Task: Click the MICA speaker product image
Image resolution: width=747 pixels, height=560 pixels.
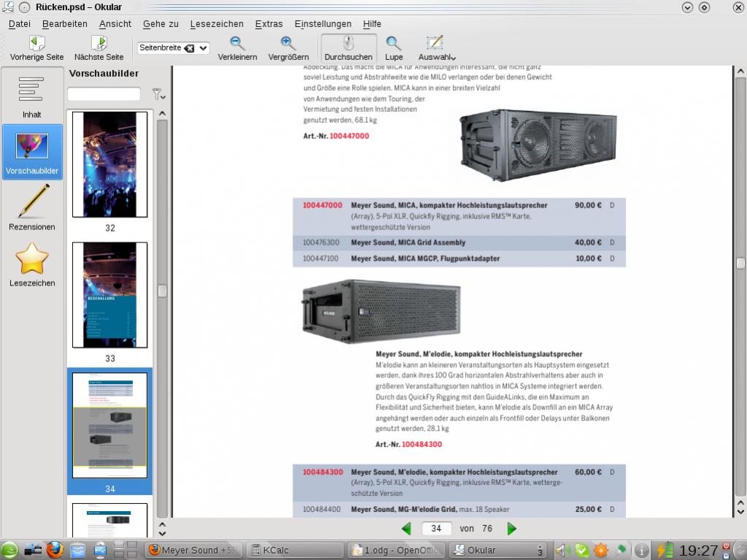Action: pyautogui.click(x=538, y=145)
